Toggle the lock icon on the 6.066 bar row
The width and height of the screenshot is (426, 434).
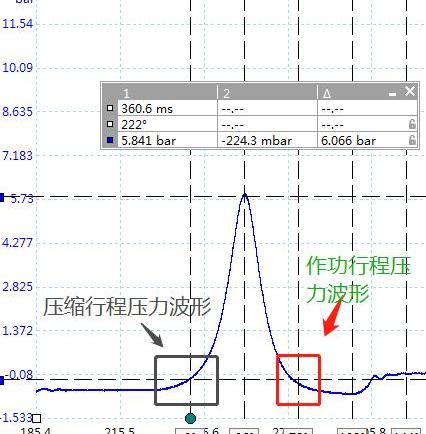(412, 140)
